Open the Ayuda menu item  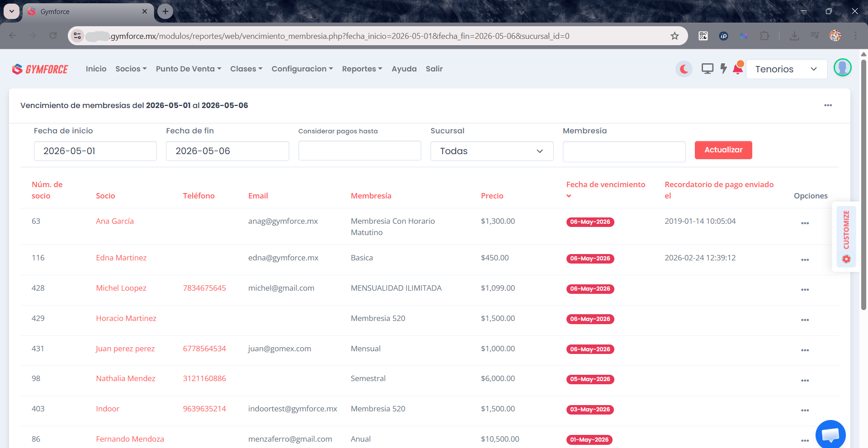pos(404,69)
